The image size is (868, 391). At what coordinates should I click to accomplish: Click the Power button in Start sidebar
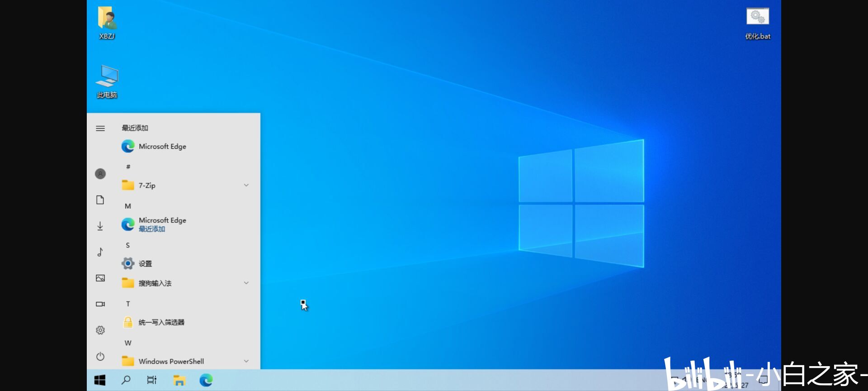click(x=100, y=357)
